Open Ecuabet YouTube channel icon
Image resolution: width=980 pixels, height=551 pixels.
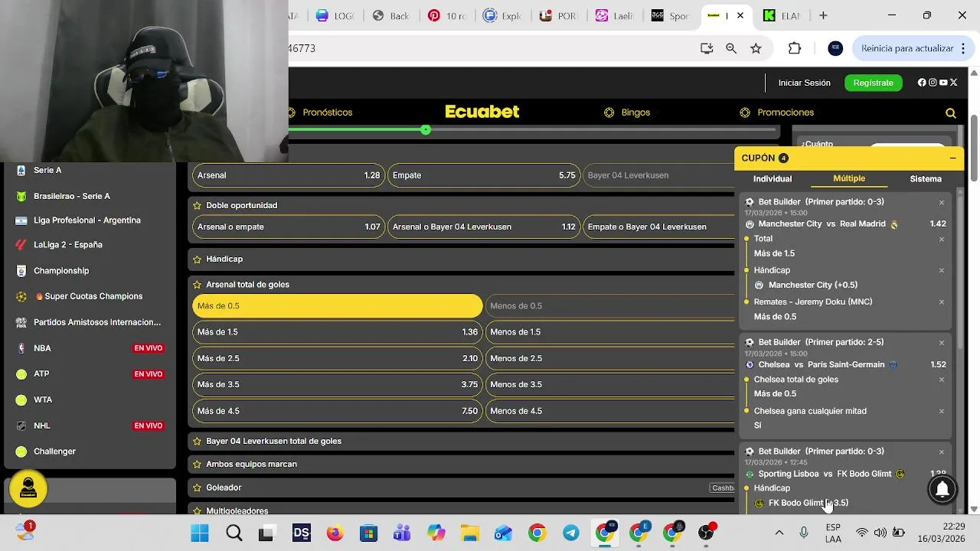[943, 83]
